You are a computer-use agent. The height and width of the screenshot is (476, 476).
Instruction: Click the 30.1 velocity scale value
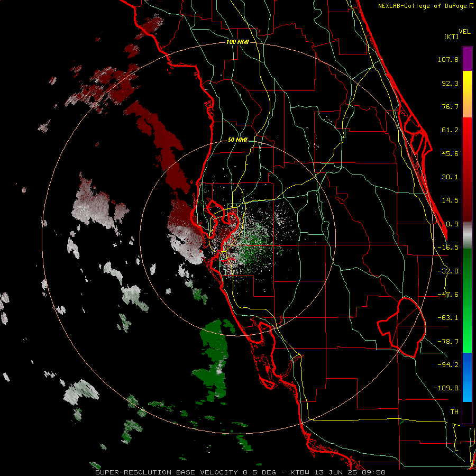click(450, 177)
